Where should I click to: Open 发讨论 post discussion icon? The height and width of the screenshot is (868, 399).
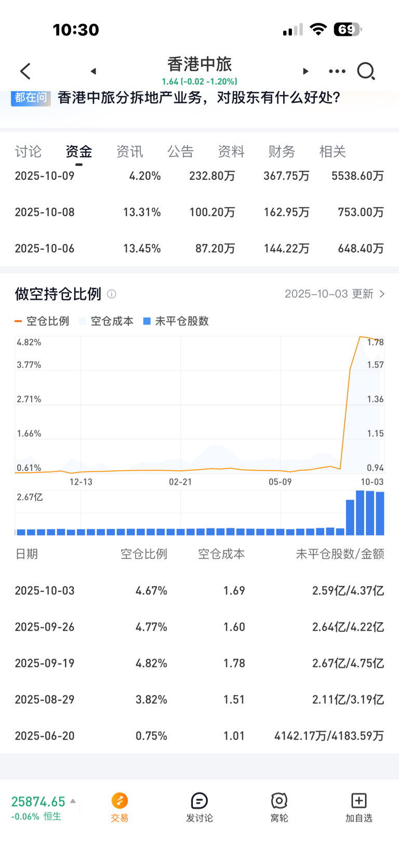[x=199, y=801]
